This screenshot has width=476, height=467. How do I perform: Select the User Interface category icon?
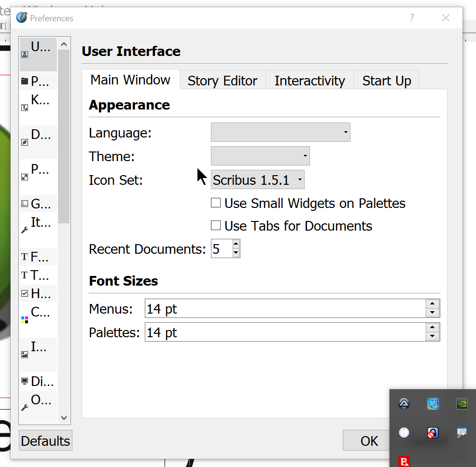point(25,54)
